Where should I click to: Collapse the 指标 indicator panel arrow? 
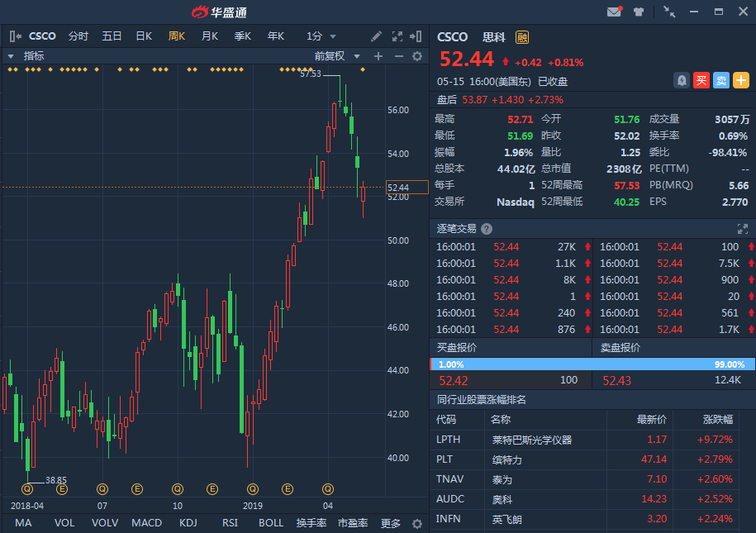[x=12, y=56]
